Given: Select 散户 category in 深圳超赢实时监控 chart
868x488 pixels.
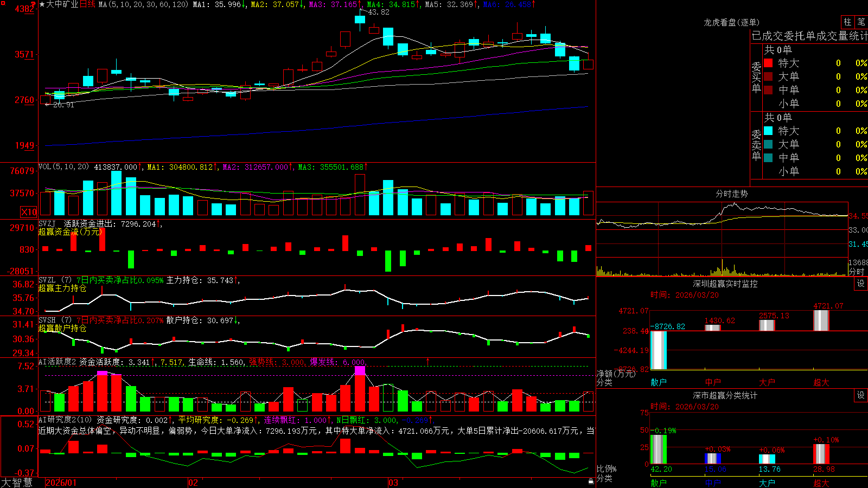Looking at the screenshot, I should (x=659, y=382).
